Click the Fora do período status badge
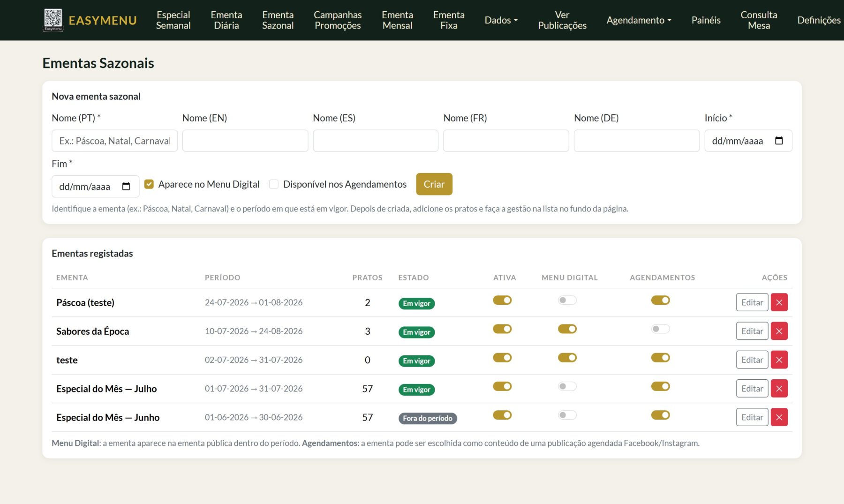The height and width of the screenshot is (504, 844). (428, 418)
